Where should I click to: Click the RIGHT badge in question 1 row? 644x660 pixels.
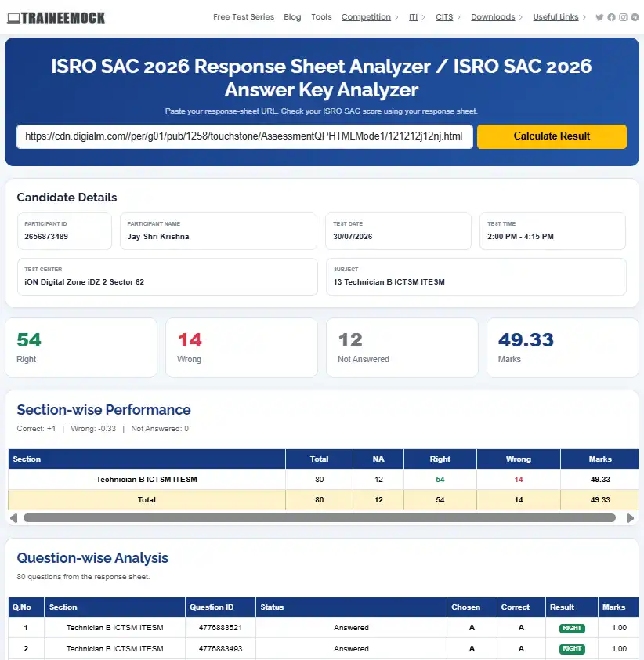[572, 628]
